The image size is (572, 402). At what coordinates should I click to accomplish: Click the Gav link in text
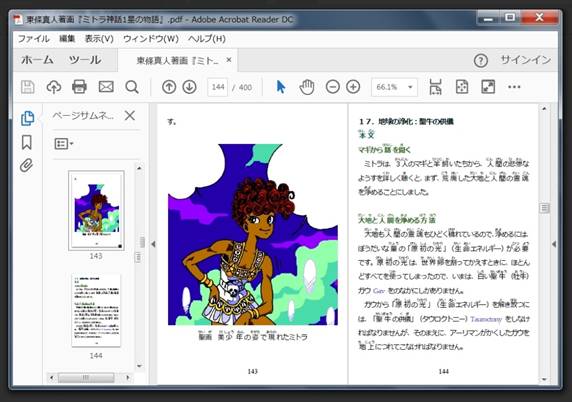pos(379,291)
